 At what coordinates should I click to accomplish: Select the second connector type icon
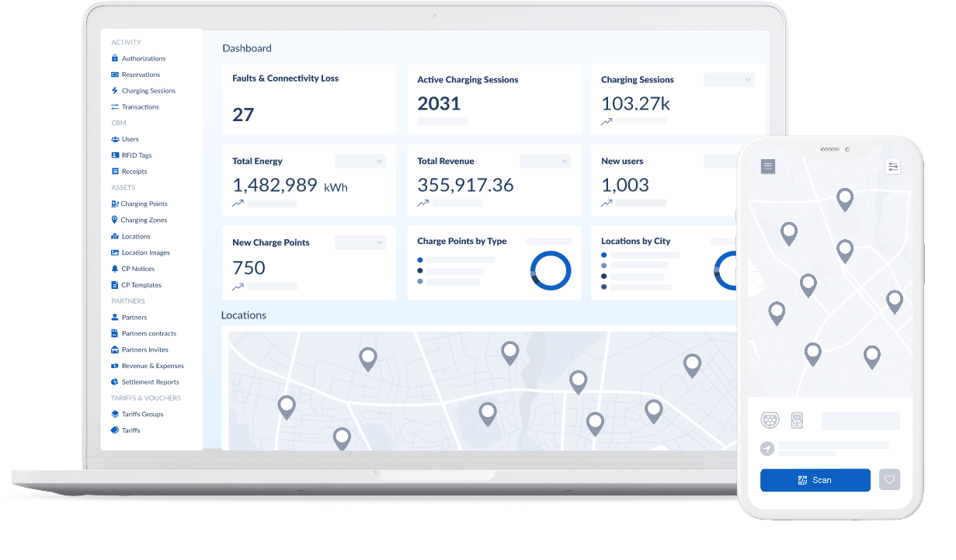point(798,420)
